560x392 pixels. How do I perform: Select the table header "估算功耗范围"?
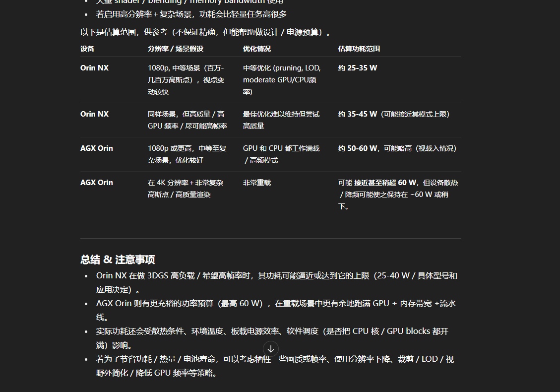click(359, 49)
